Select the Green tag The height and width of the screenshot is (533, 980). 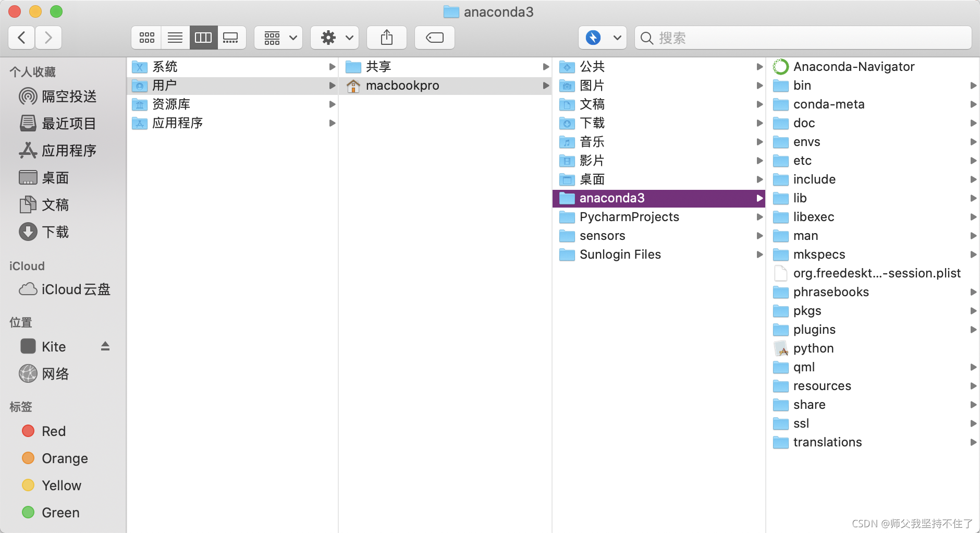[63, 513]
